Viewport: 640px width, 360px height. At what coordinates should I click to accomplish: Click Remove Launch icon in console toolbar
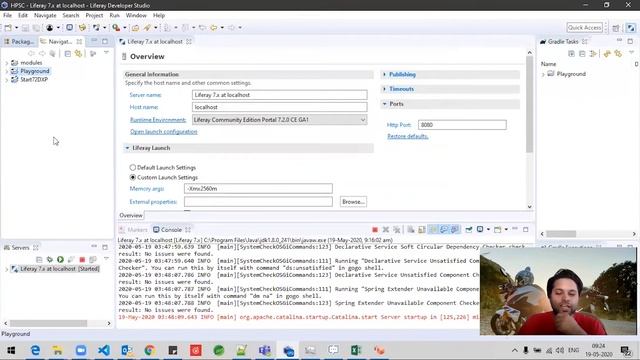(x=386, y=230)
